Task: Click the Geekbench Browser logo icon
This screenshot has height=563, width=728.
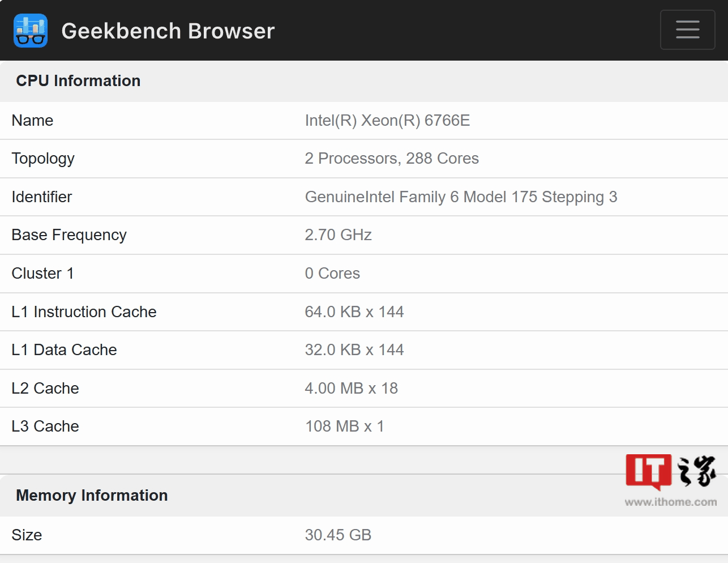Action: [x=30, y=31]
